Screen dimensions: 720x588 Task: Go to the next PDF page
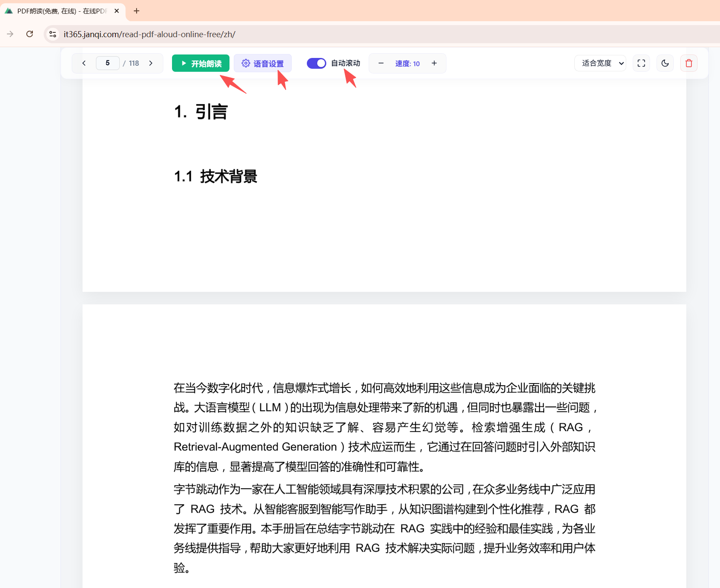click(151, 63)
